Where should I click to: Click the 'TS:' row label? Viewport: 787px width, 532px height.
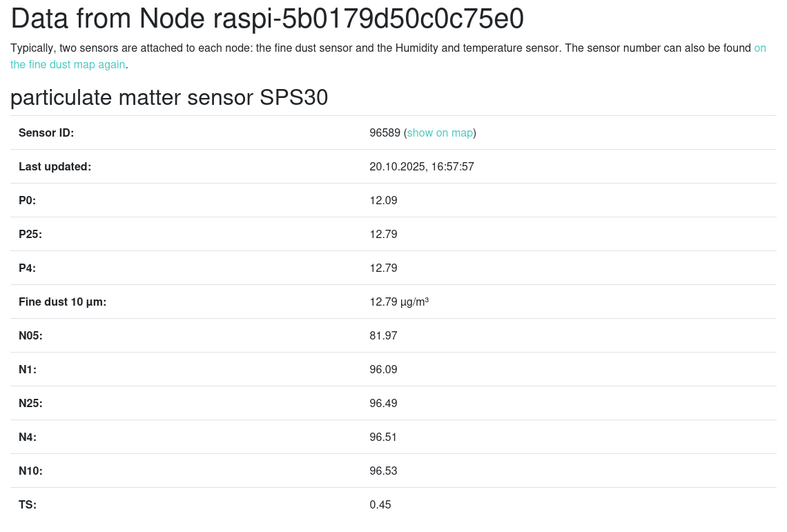[28, 504]
